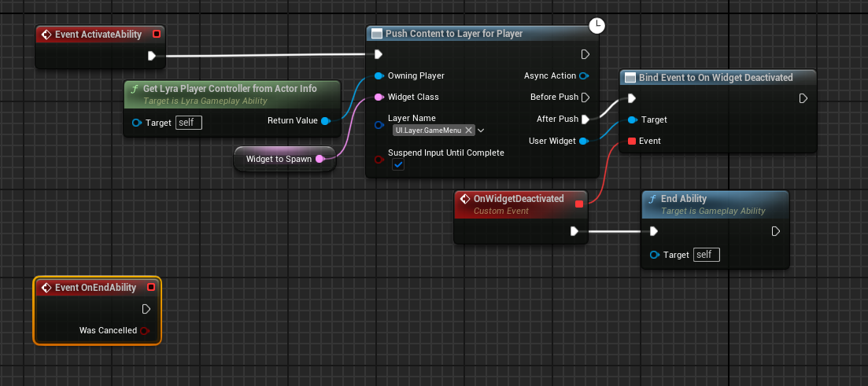Click the User Widget output pin
The height and width of the screenshot is (386, 868).
tap(583, 142)
